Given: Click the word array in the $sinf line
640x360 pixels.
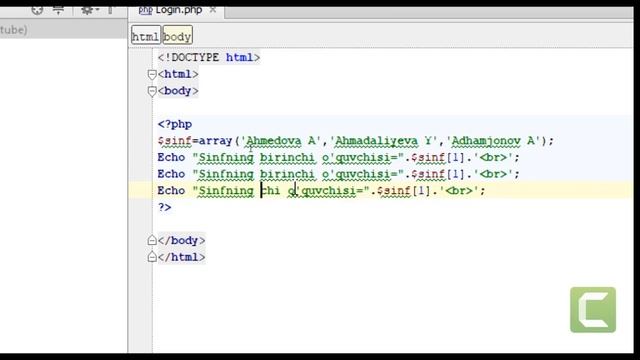Looking at the screenshot, I should click(x=215, y=141).
